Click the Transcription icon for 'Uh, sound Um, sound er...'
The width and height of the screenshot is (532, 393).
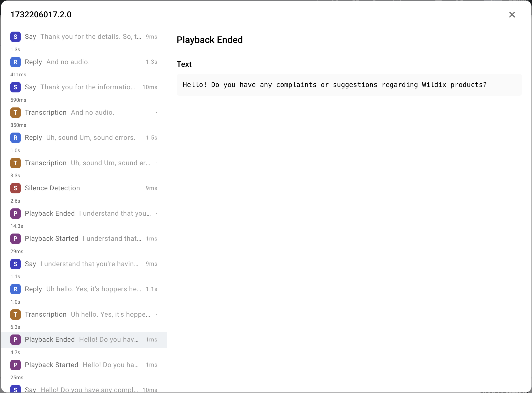pyautogui.click(x=16, y=163)
